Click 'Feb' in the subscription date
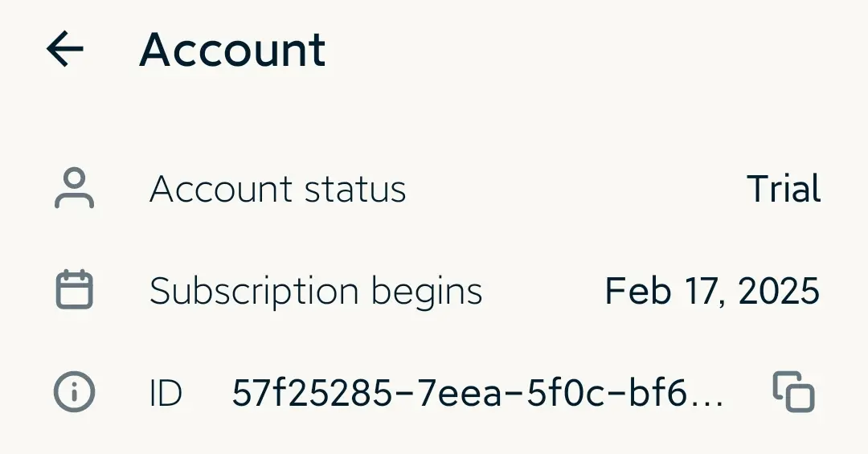The image size is (868, 454). (637, 291)
